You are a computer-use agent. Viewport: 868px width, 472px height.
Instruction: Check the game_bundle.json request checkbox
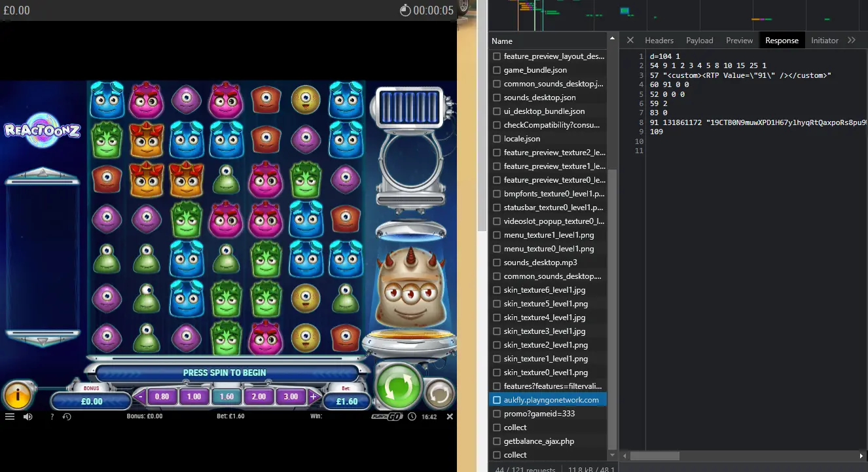(x=497, y=70)
